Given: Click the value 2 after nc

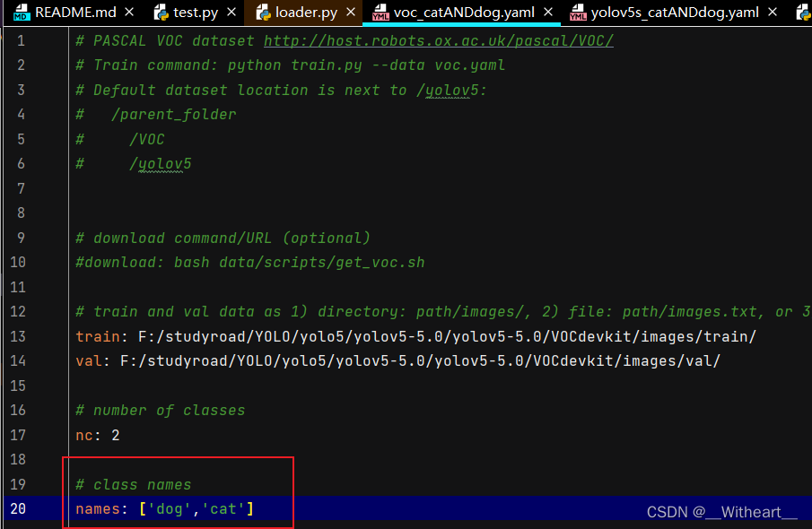Looking at the screenshot, I should click(x=116, y=436).
